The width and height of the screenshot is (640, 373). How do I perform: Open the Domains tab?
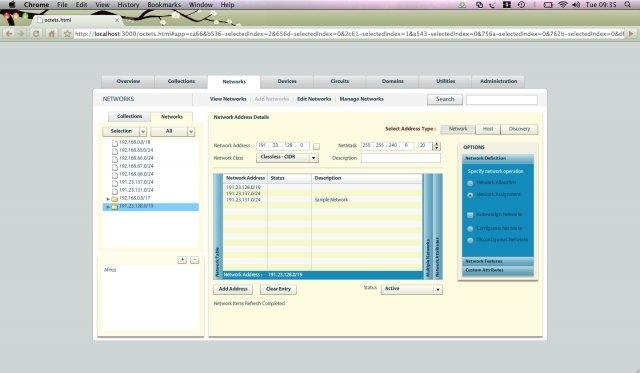point(393,82)
